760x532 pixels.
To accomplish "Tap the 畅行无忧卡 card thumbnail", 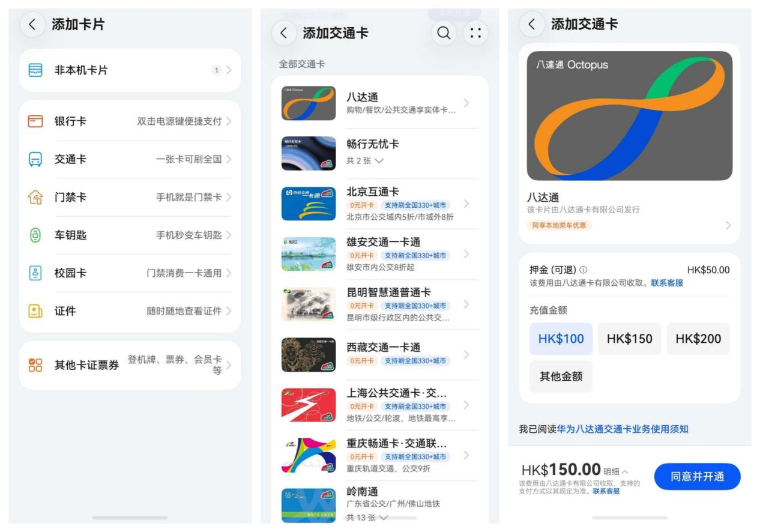I will tap(309, 153).
